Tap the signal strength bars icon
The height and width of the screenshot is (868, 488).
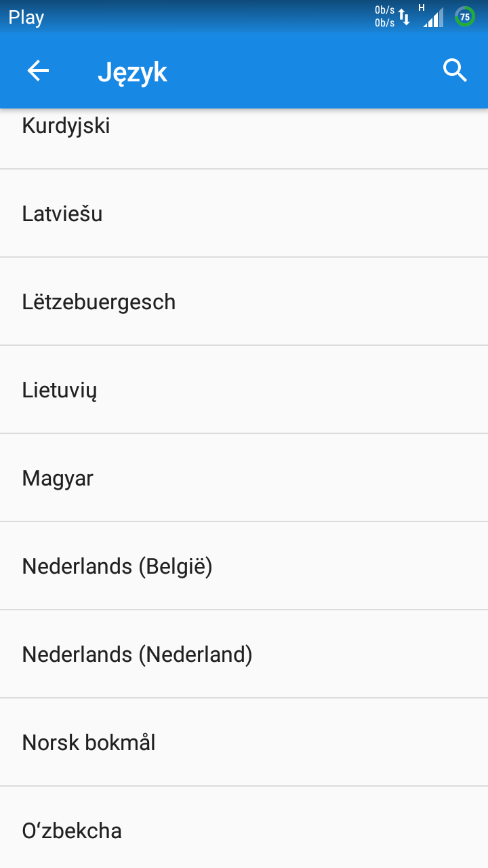(434, 18)
